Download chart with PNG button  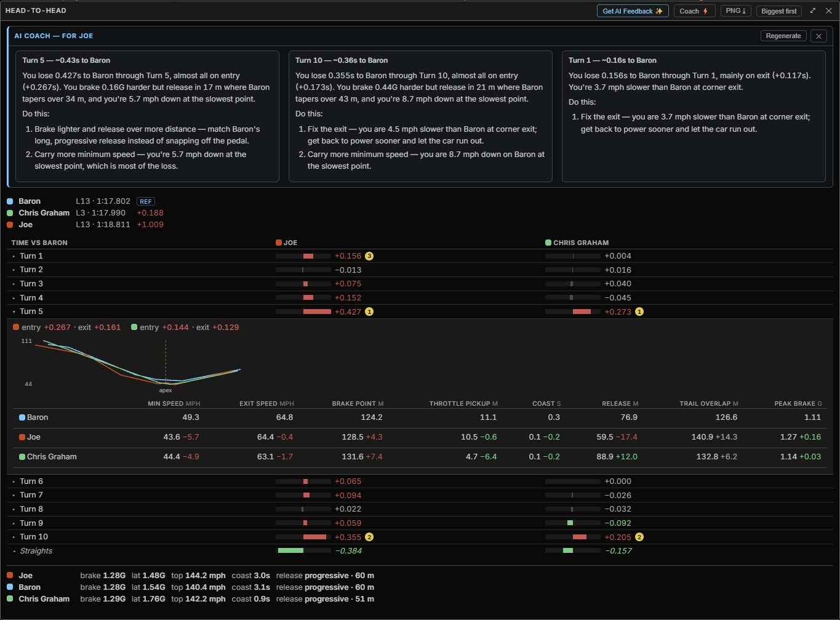pos(735,11)
